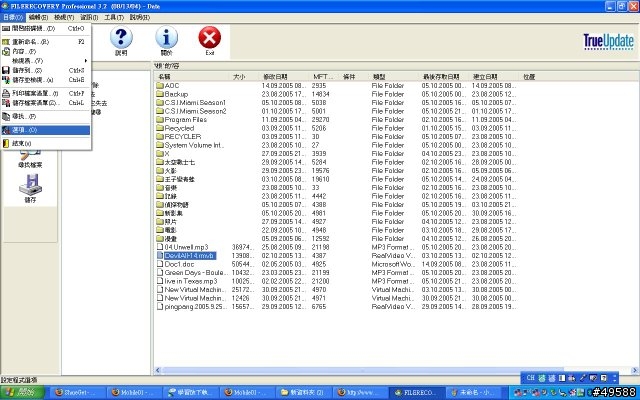Open the 資訊(I) menu
The height and width of the screenshot is (400, 640).
[x=89, y=17]
